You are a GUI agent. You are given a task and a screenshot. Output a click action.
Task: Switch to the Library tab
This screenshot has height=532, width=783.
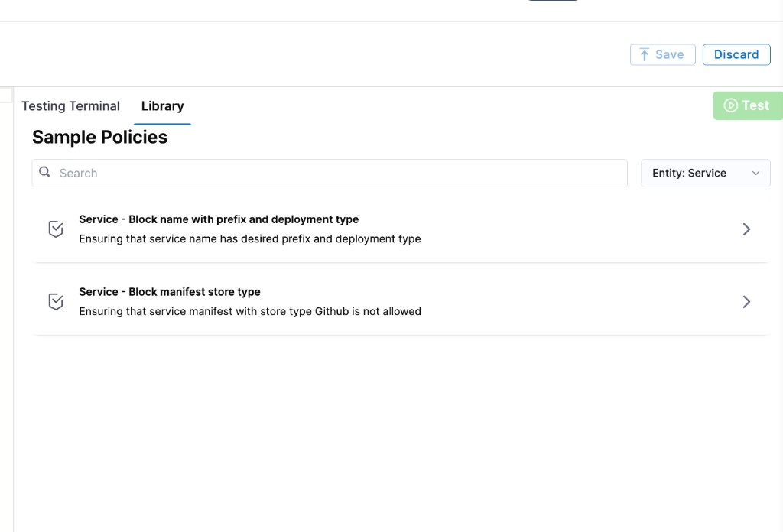tap(162, 106)
